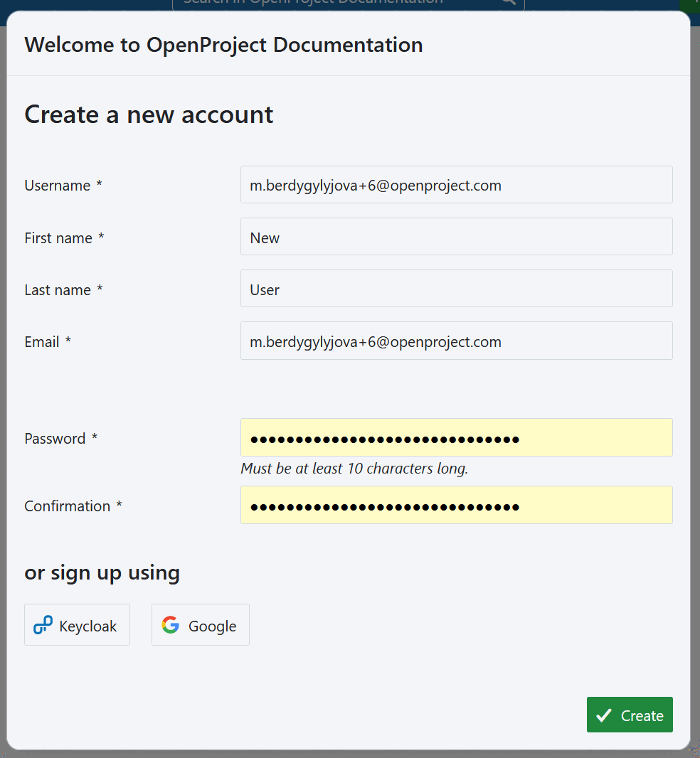Click the search magnifier icon

pos(507,2)
